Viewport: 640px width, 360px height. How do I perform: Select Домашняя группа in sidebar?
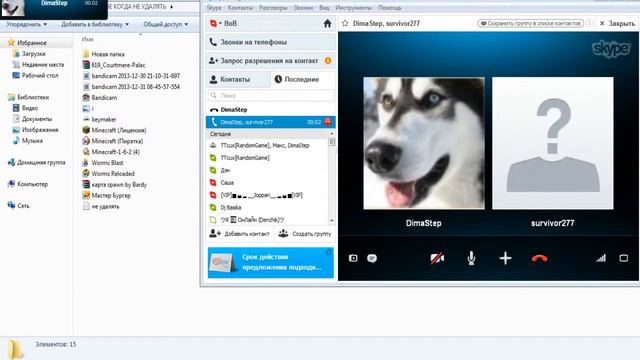tap(37, 162)
